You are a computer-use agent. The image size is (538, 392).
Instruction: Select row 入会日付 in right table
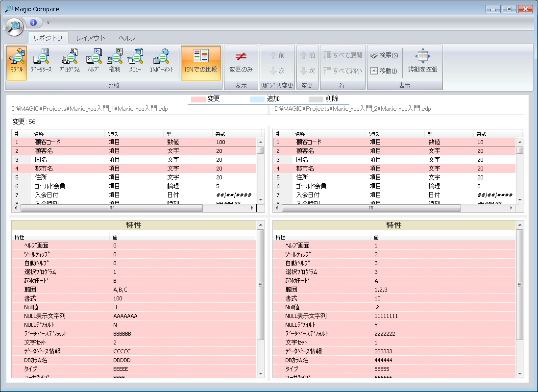click(394, 195)
